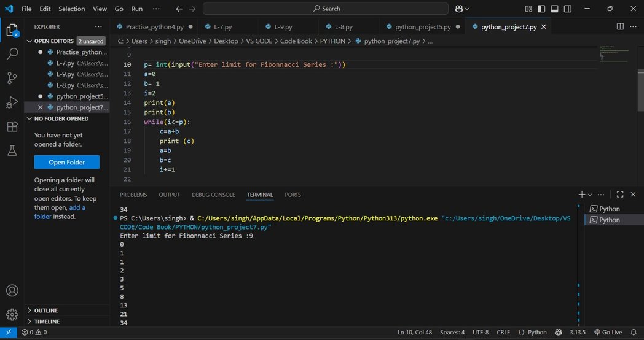Viewport: 644px width, 340px height.
Task: Toggle the bottom Panel visibility
Action: click(x=554, y=9)
